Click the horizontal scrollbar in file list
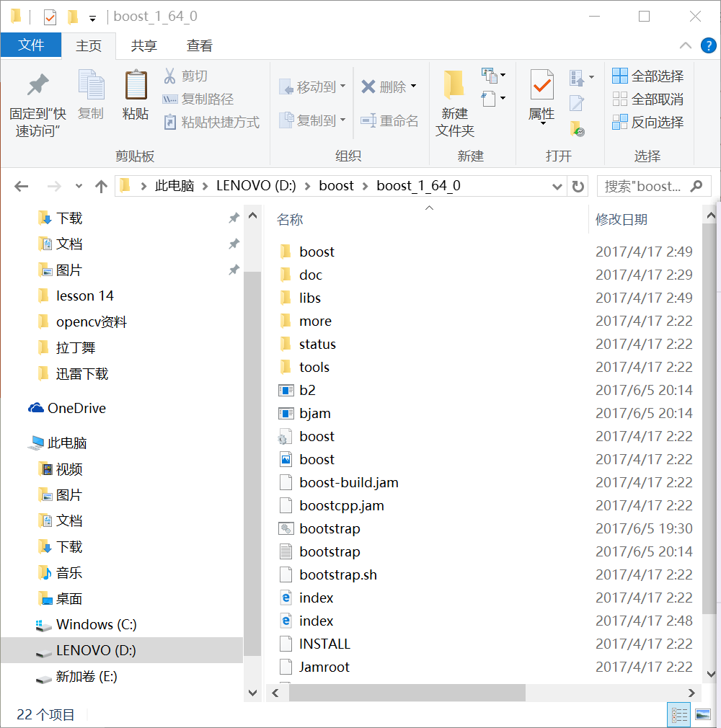Image resolution: width=721 pixels, height=728 pixels. pyautogui.click(x=407, y=693)
